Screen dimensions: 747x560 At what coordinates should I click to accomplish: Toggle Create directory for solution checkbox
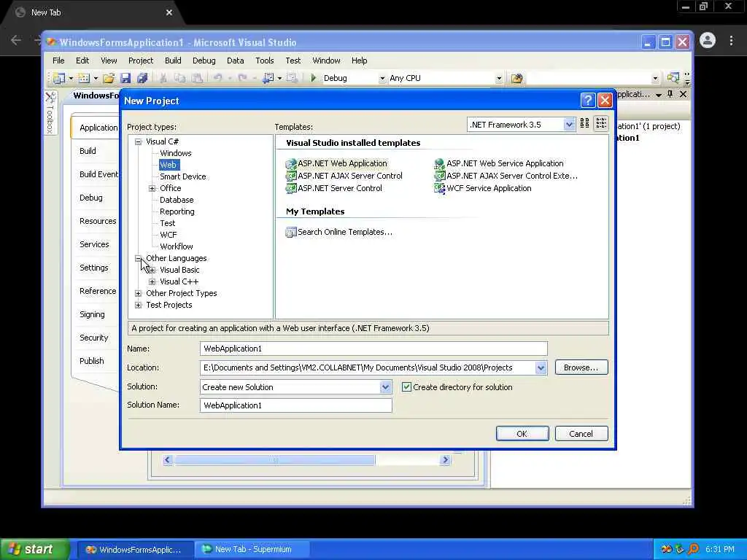click(406, 386)
